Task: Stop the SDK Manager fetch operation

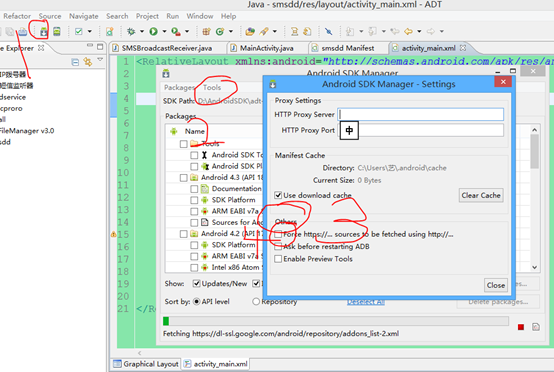Action: click(521, 327)
